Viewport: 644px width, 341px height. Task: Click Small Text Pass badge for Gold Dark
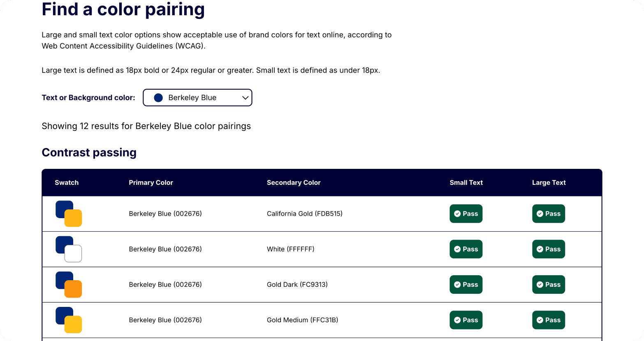[x=466, y=284]
